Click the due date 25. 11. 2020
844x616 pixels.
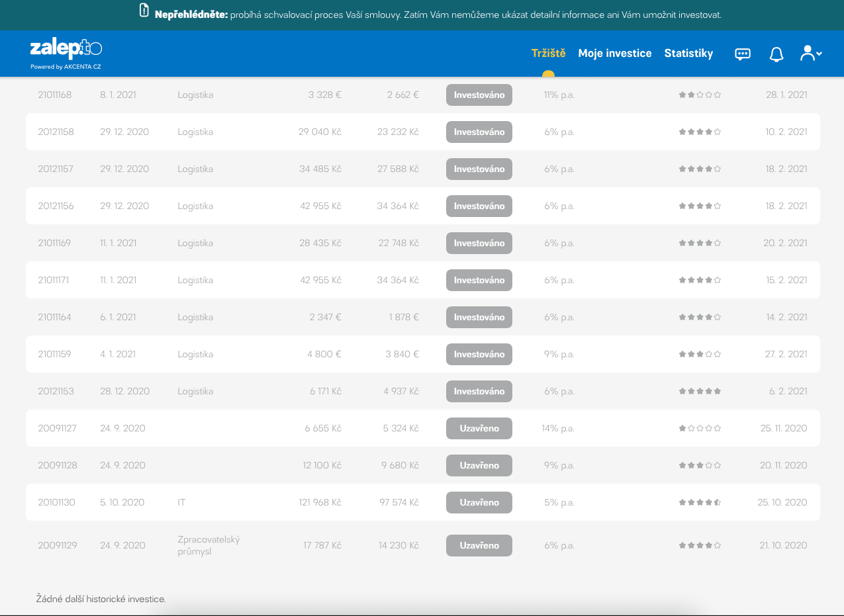pos(784,428)
